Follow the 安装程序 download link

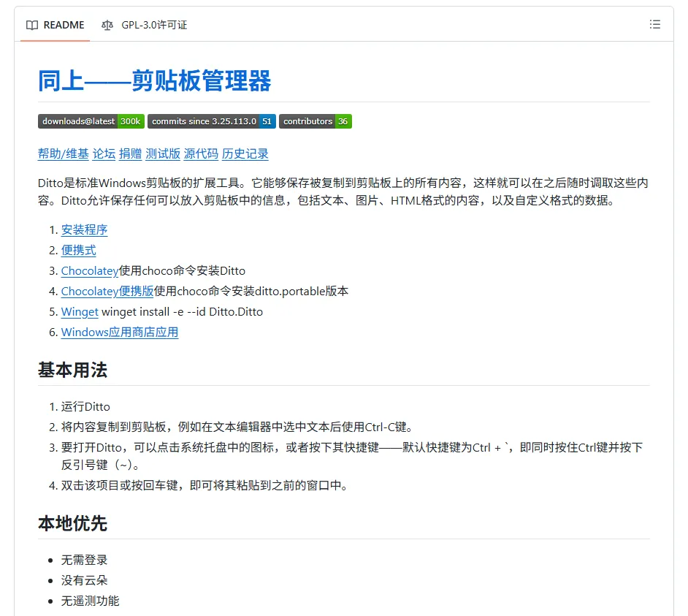click(x=84, y=229)
